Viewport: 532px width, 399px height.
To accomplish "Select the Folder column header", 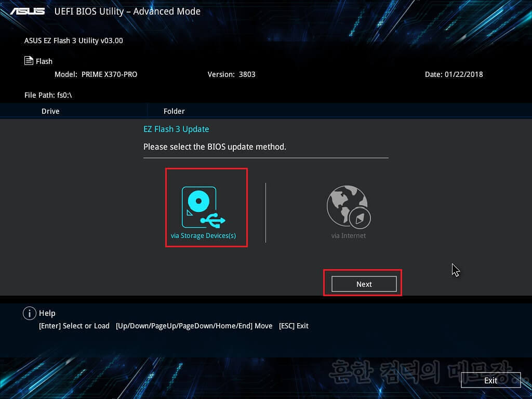I will click(174, 111).
